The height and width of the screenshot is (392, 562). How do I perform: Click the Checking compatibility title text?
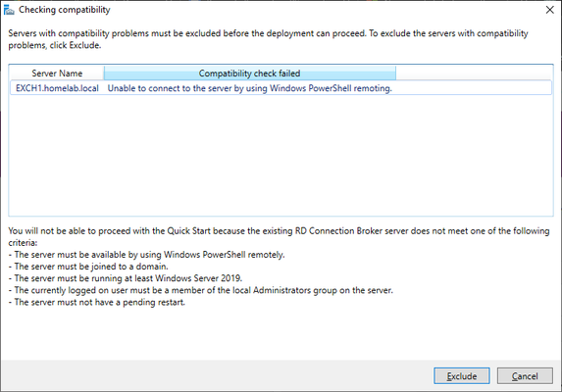tap(65, 10)
